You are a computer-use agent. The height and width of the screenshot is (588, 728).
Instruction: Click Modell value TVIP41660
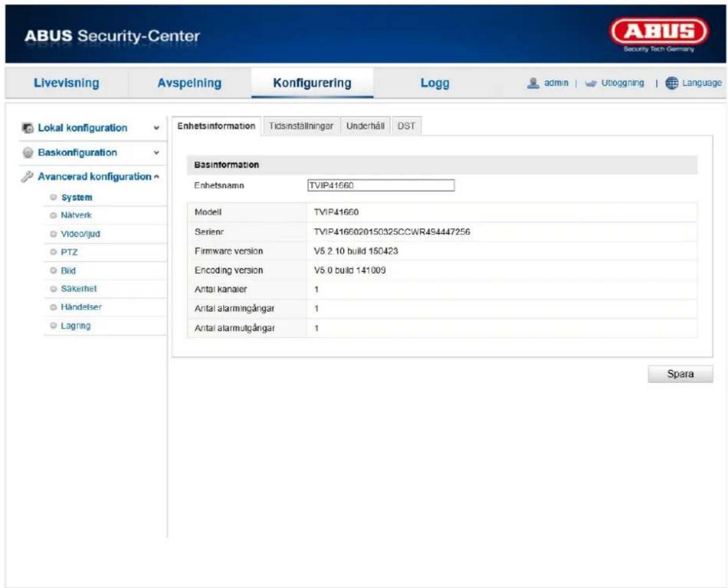336,212
